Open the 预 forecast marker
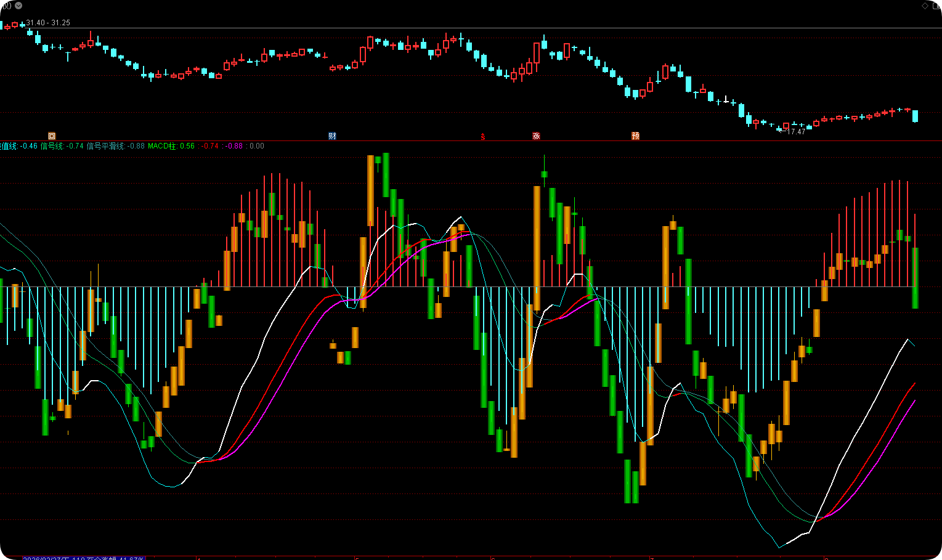The image size is (942, 560). [x=635, y=136]
